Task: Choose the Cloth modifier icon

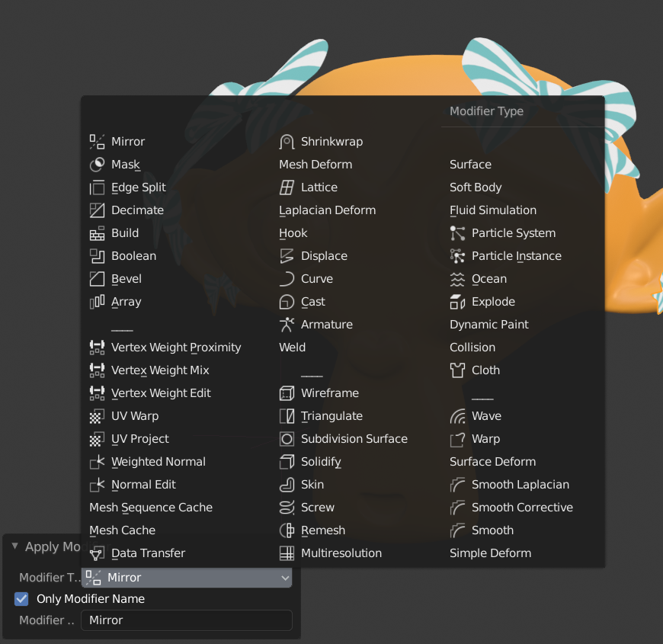Action: (x=457, y=370)
